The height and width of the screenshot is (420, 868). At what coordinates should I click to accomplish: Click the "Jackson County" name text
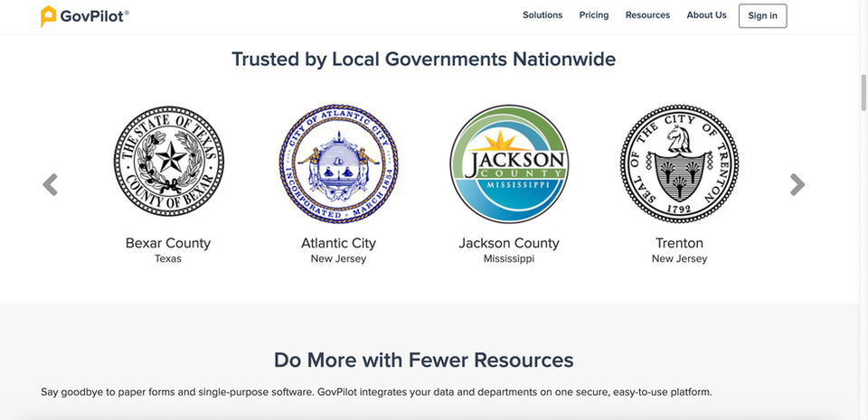[509, 243]
